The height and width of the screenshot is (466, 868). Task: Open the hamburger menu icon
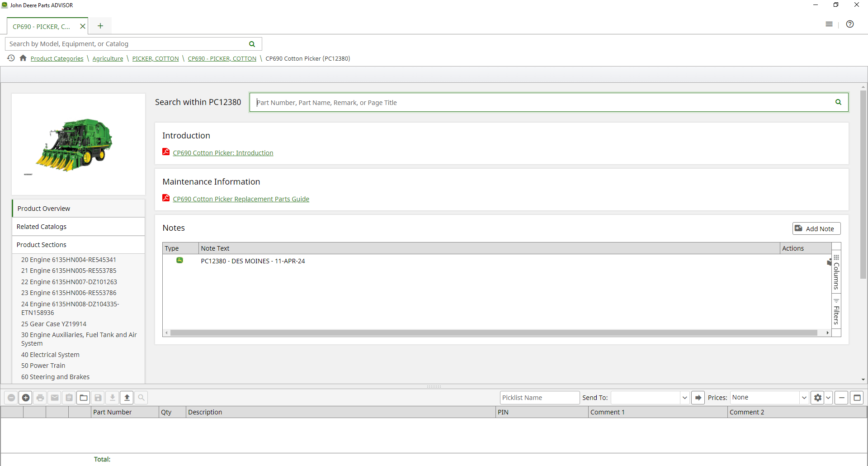(829, 24)
